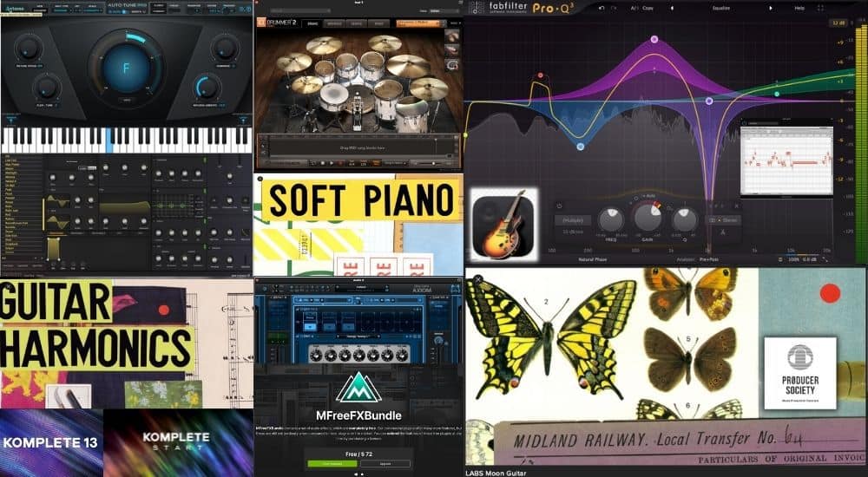Screen dimensions: 868x477
Task: Click the Producer Society logo
Action: [800, 373]
